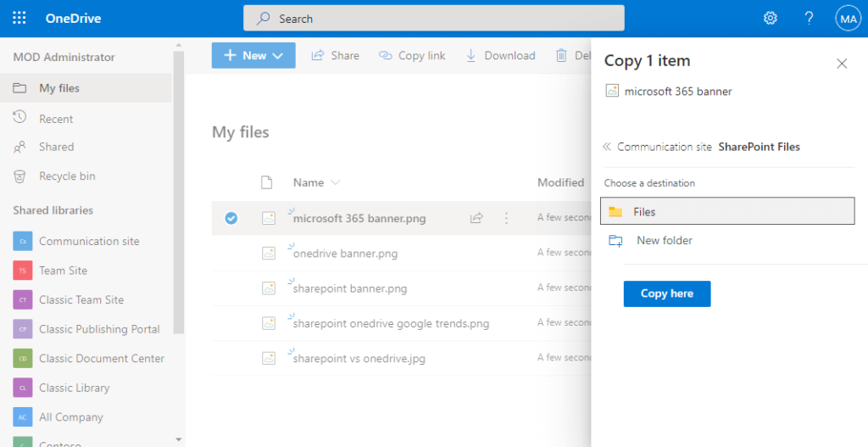Open All Company shared library
868x447 pixels.
71,417
